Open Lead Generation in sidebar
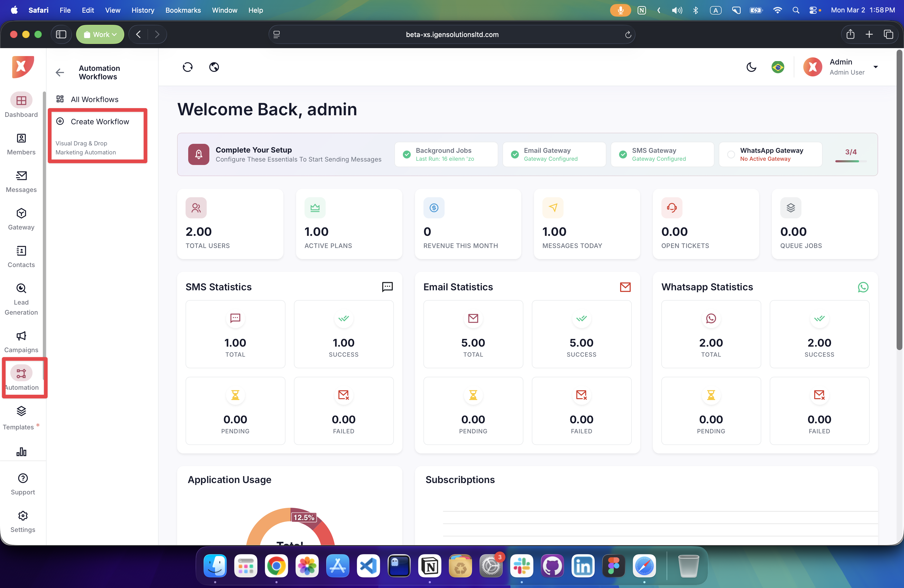The width and height of the screenshot is (904, 588). point(21,289)
